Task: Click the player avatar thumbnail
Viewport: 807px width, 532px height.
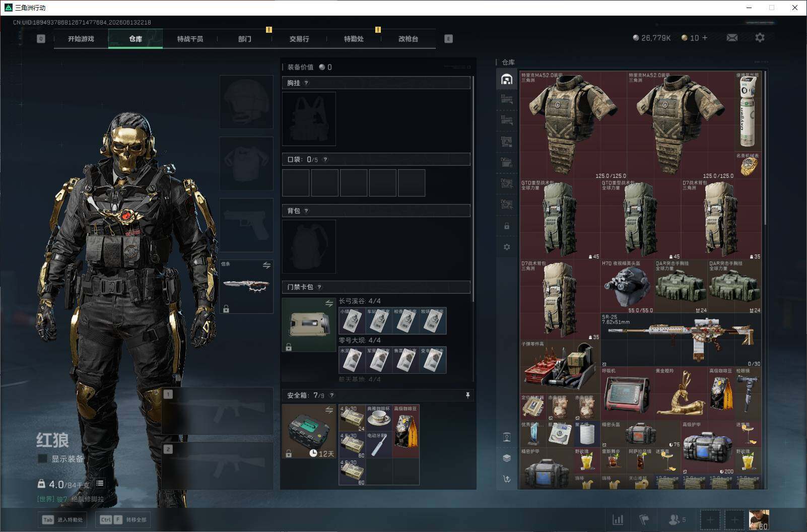Action: (x=759, y=519)
